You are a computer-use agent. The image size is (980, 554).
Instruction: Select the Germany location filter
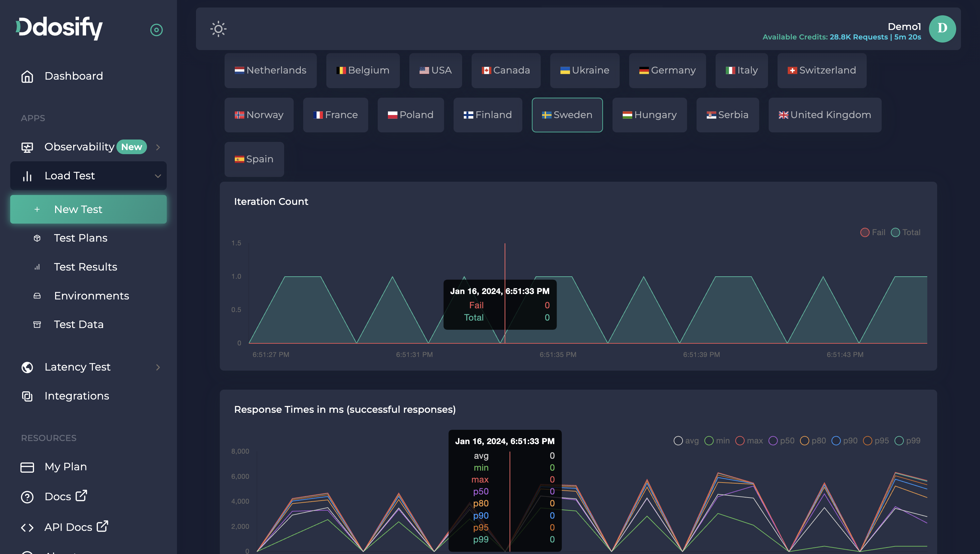coord(667,70)
